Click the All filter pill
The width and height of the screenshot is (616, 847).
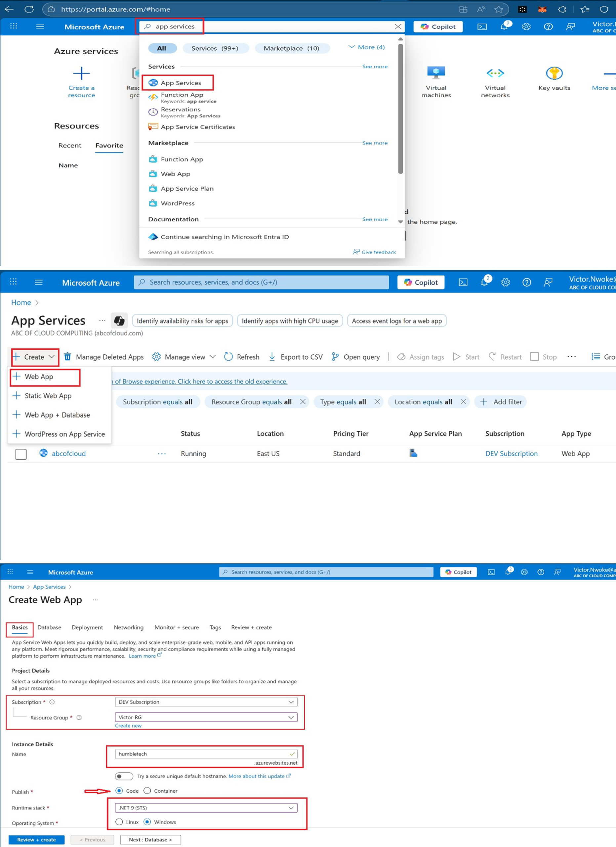[162, 48]
